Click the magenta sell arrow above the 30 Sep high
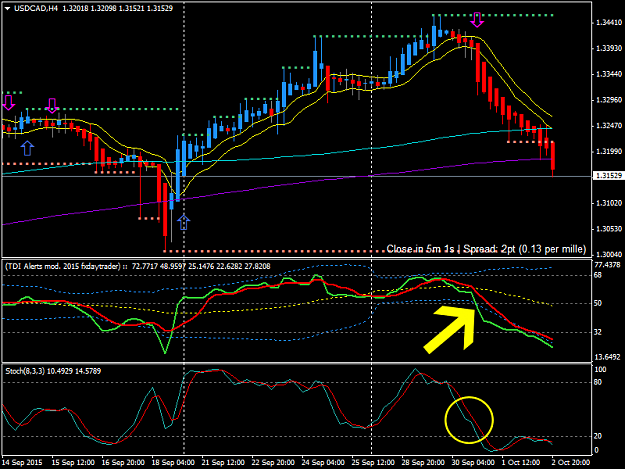This screenshot has height=469, width=625. point(477,20)
